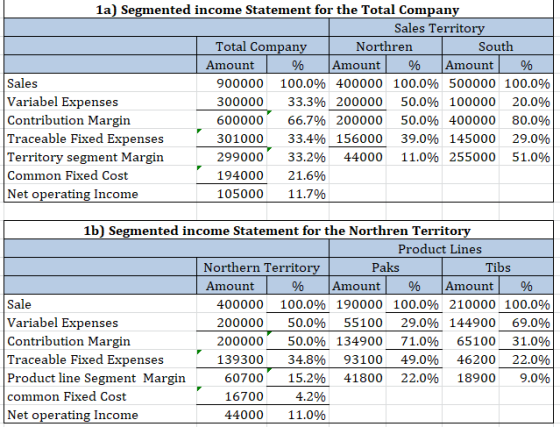Select the 33.3% variable expense percentage

[298, 102]
